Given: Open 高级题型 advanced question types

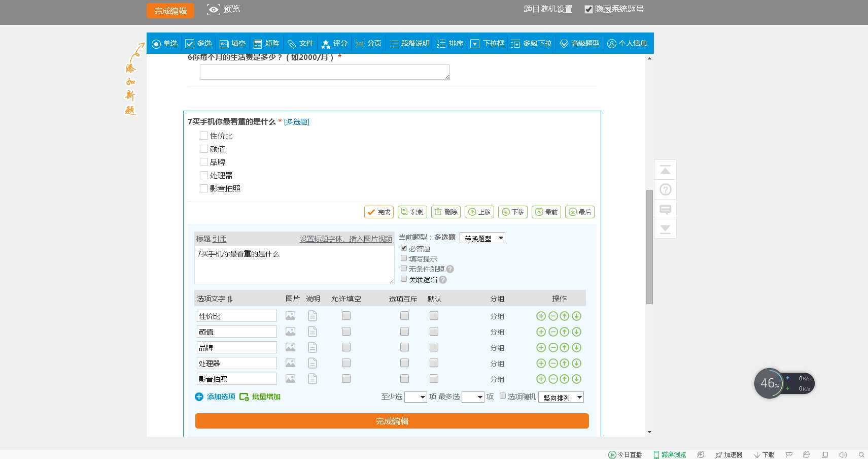Looking at the screenshot, I should 579,44.
